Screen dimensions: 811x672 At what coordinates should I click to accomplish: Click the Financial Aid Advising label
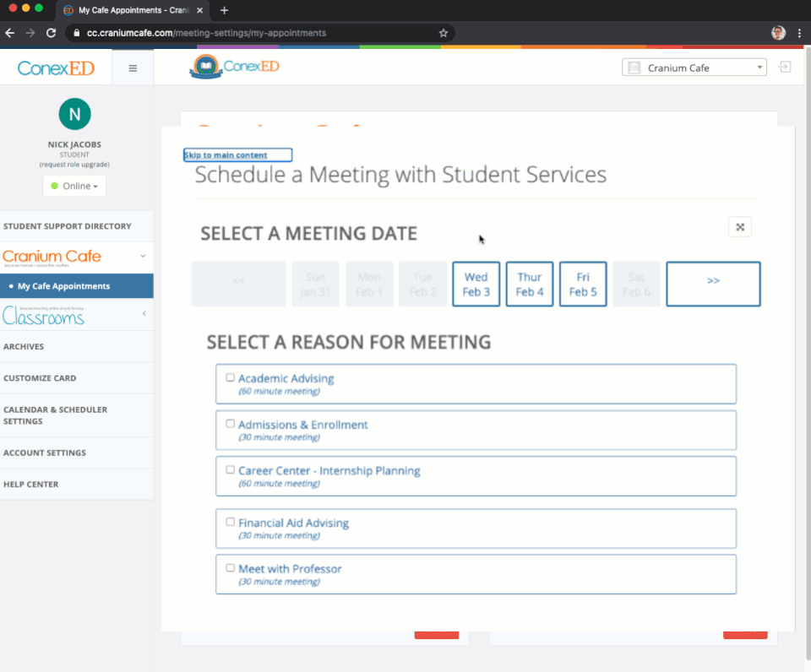[x=293, y=523]
